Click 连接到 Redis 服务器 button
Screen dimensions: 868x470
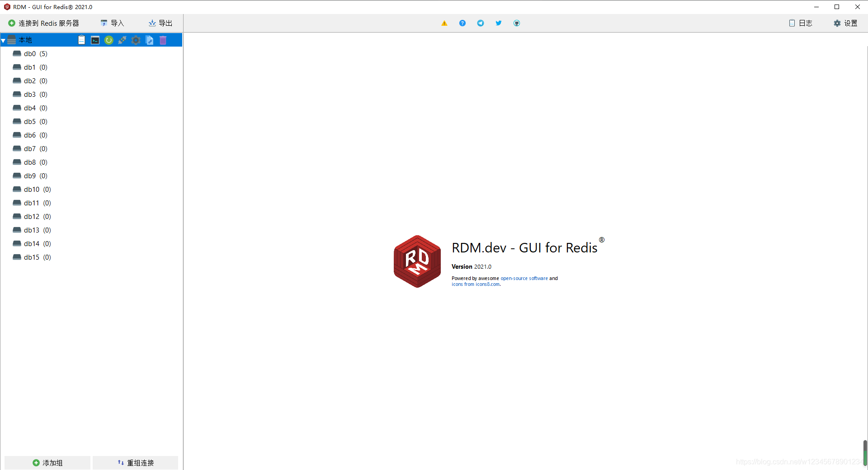44,23
